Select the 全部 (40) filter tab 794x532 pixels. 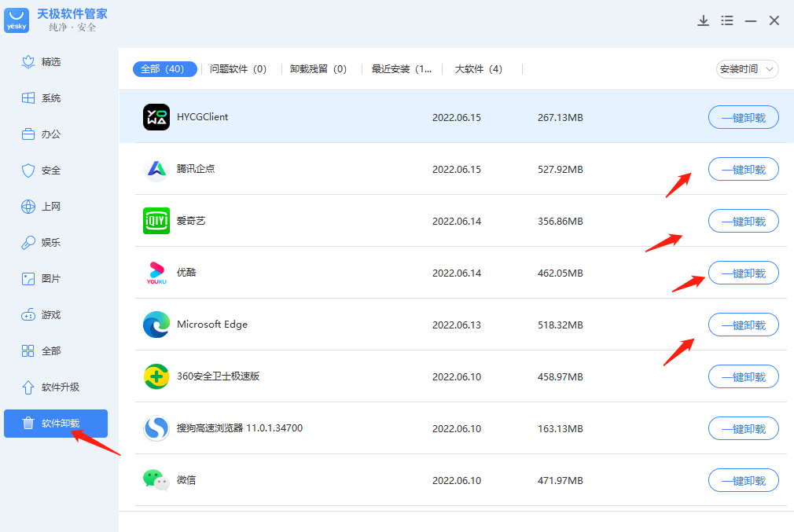pyautogui.click(x=164, y=69)
